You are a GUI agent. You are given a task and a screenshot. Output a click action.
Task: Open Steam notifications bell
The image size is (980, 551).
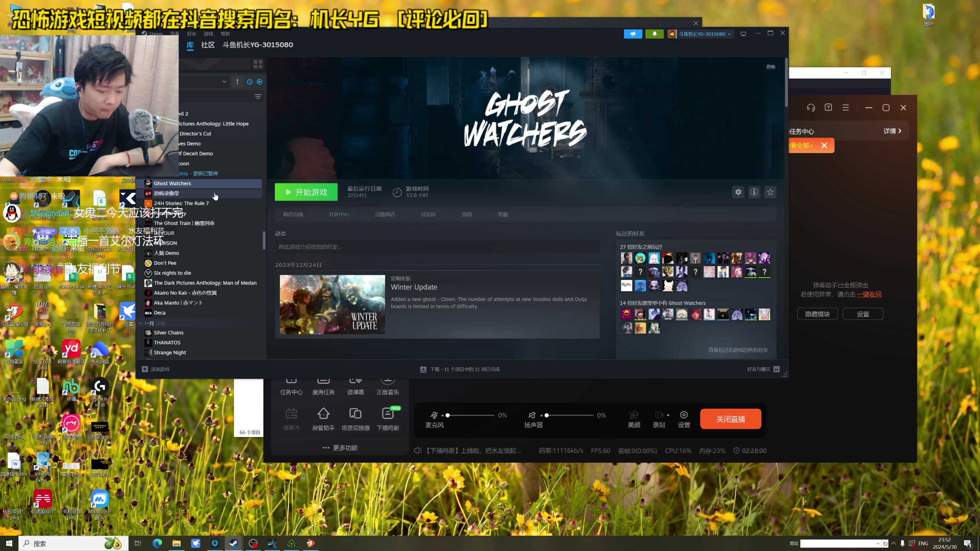(x=654, y=34)
